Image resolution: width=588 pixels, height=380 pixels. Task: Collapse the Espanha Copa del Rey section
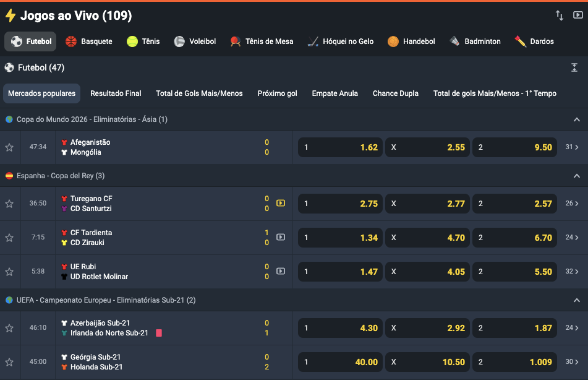576,176
